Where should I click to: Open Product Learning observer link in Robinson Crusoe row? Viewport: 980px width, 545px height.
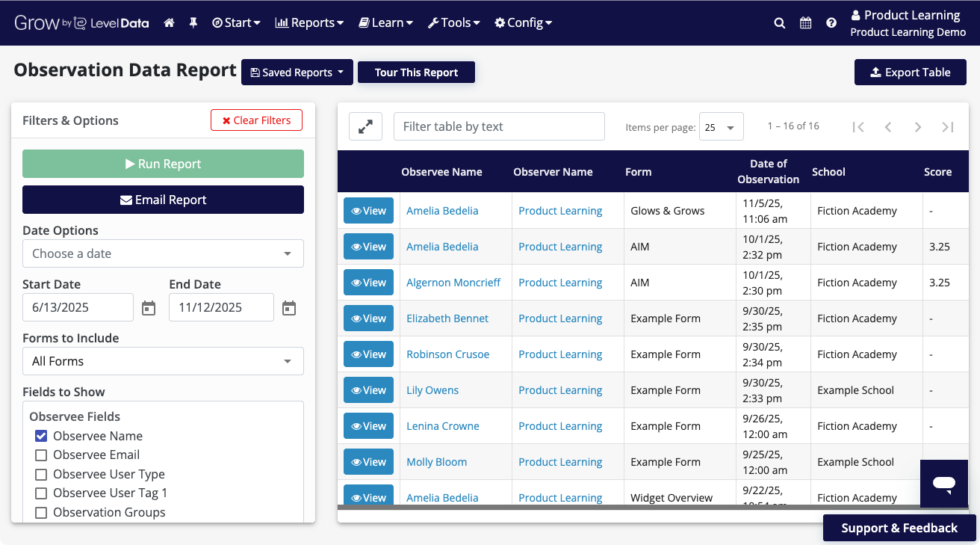560,354
